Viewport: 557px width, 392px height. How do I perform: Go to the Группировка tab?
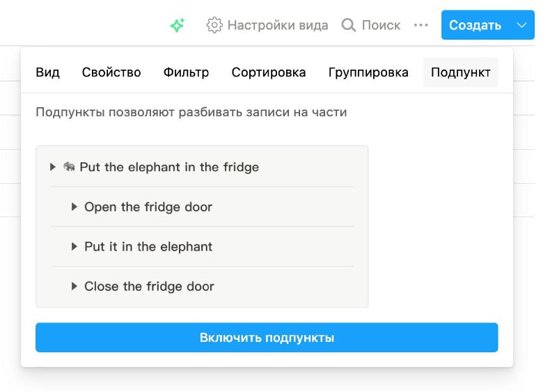pyautogui.click(x=368, y=72)
